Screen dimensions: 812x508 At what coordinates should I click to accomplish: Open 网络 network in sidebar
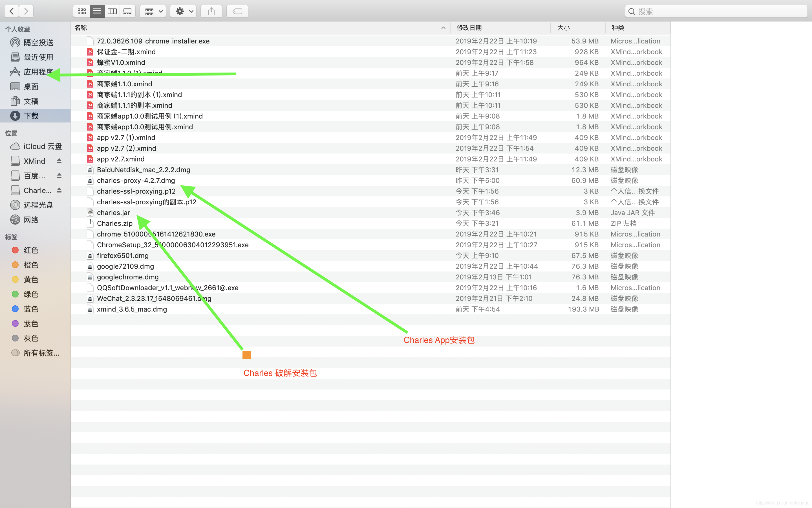click(35, 220)
